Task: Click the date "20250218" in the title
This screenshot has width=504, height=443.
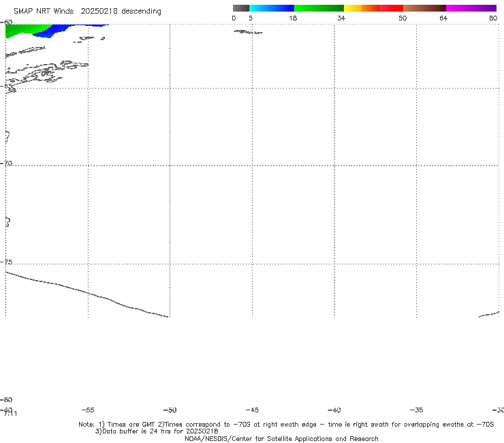Action: pyautogui.click(x=99, y=11)
